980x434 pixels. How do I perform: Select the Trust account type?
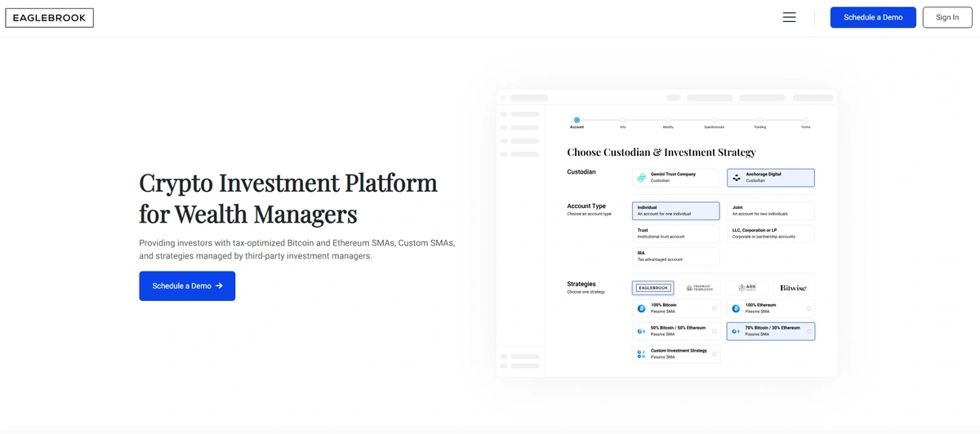pyautogui.click(x=676, y=233)
